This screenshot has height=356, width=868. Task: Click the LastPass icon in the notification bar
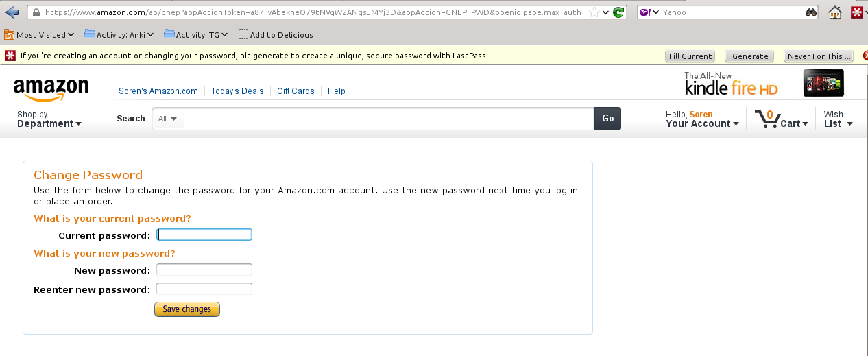[x=10, y=56]
